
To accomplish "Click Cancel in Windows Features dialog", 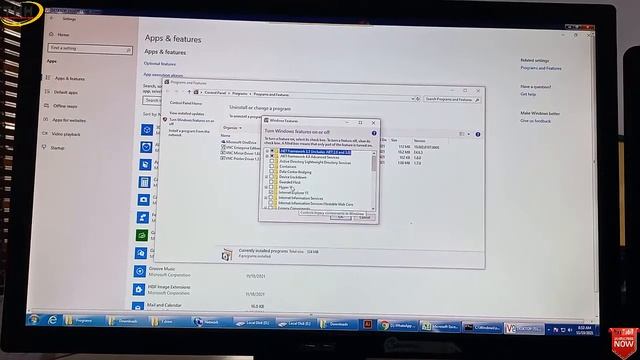I will coord(364,218).
